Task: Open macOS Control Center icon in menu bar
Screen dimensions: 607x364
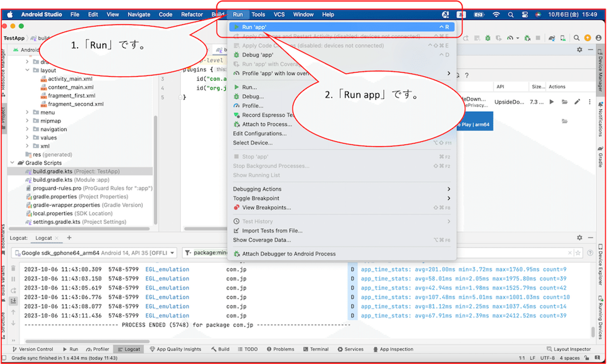Action: coord(525,14)
